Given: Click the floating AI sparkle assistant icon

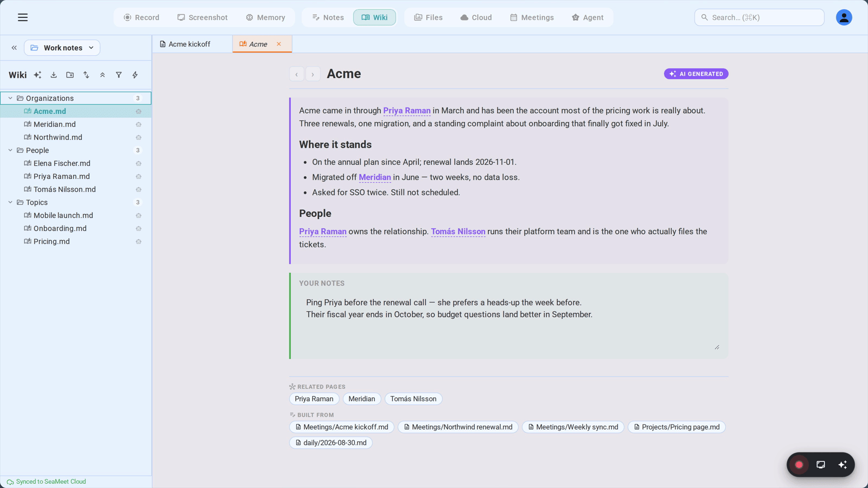Looking at the screenshot, I should pos(843,465).
